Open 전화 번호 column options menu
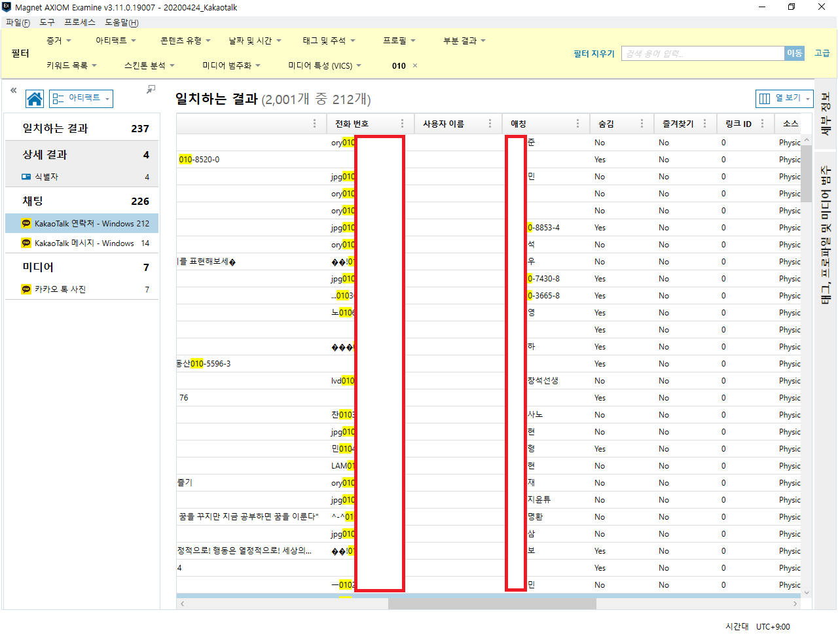The width and height of the screenshot is (838, 644). [x=402, y=124]
